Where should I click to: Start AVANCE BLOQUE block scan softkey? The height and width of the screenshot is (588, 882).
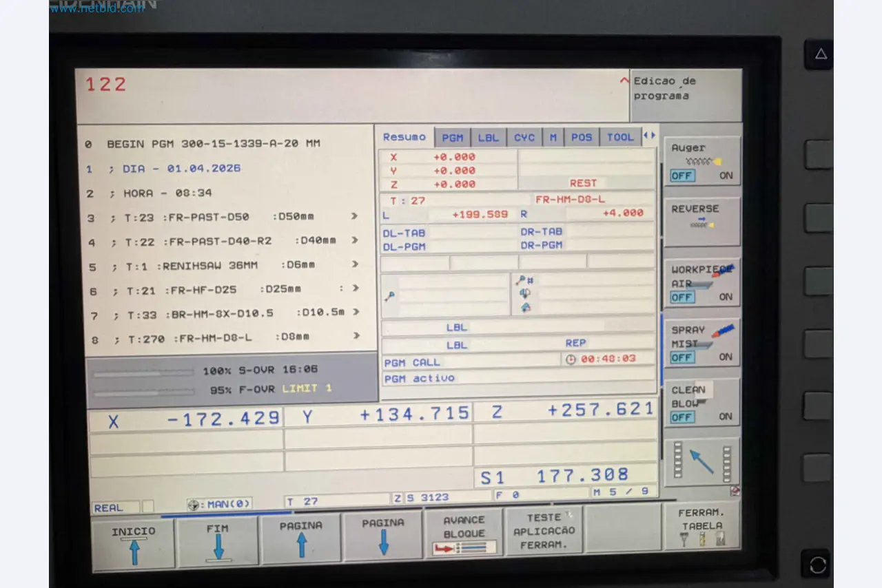point(464,534)
